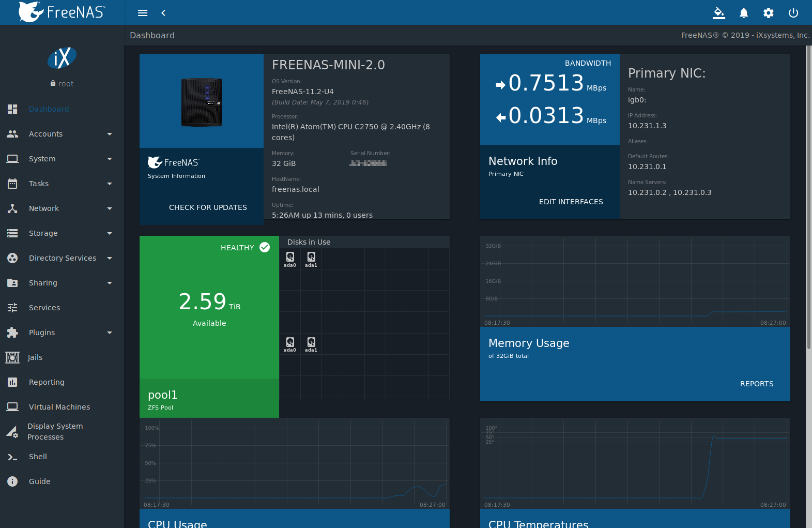The width and height of the screenshot is (812, 528).
Task: Click the Dashboard grid icon
Action: pos(12,109)
